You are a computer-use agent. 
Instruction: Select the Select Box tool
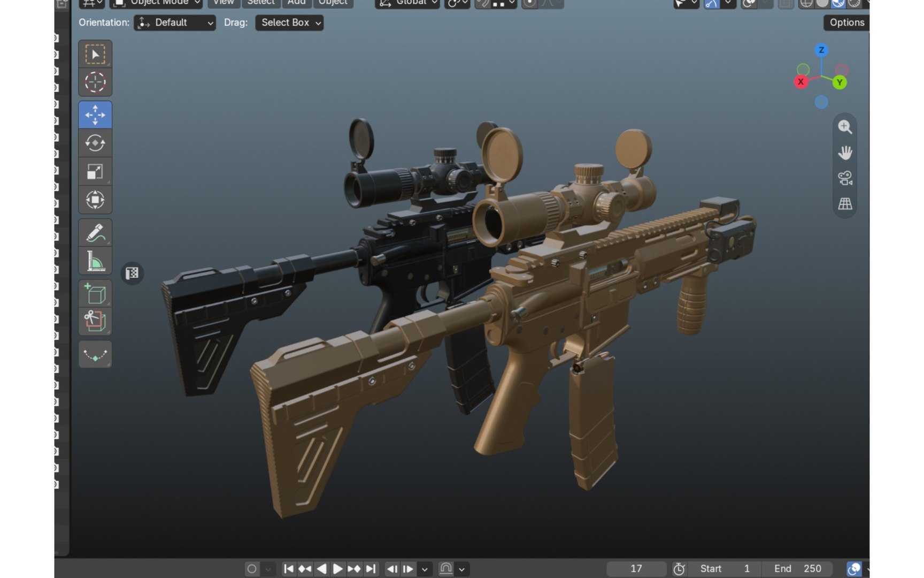click(x=95, y=54)
